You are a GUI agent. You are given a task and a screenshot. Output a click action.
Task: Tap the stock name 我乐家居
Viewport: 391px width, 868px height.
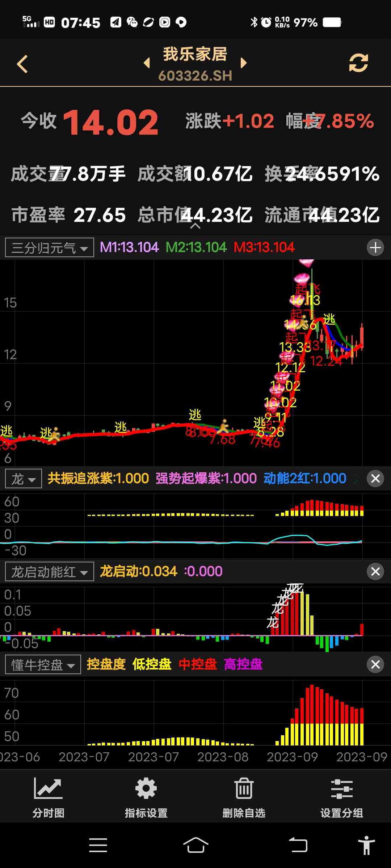195,54
